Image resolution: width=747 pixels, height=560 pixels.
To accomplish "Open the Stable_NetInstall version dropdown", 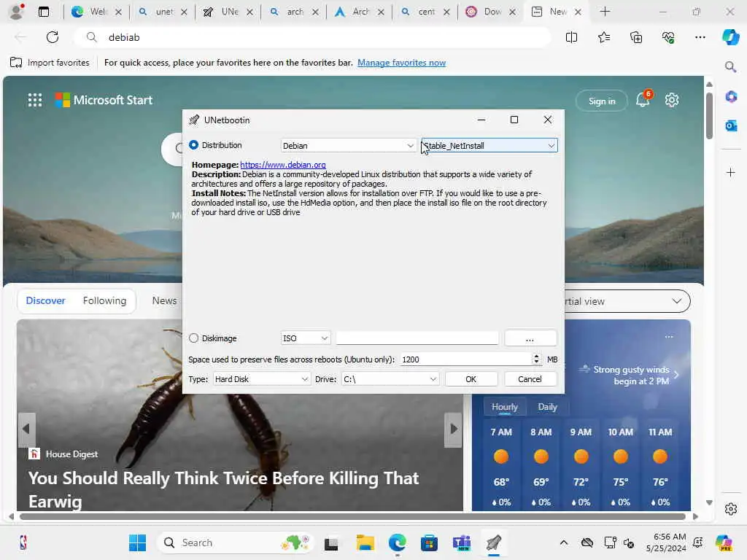I will [x=489, y=146].
